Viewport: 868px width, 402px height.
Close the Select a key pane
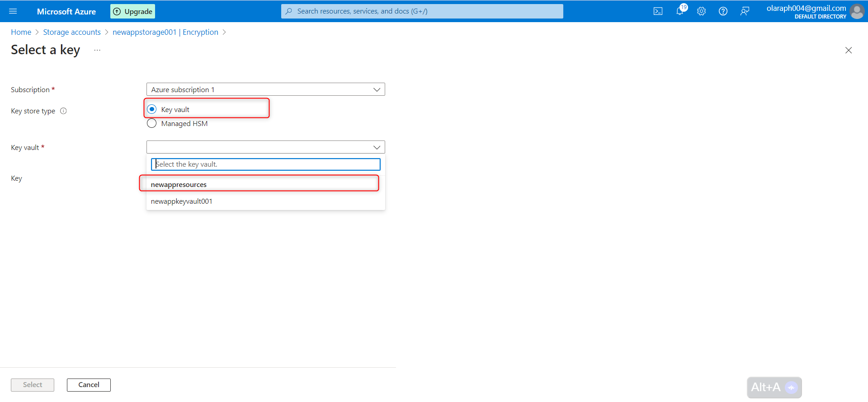click(x=849, y=50)
